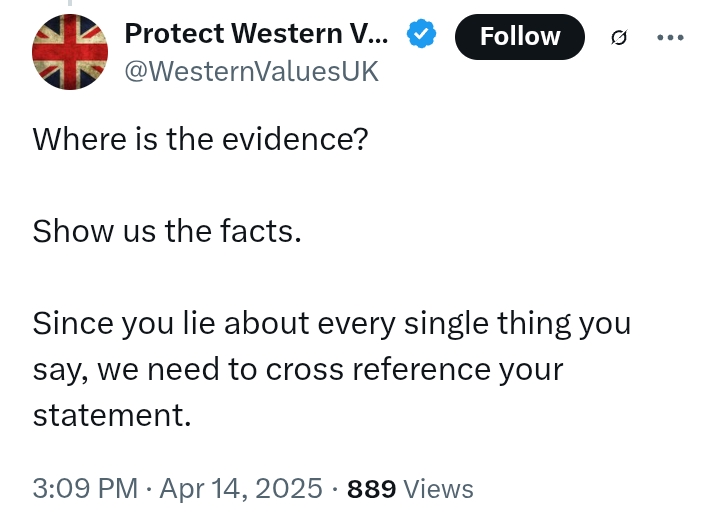The height and width of the screenshot is (517, 720).
Task: Click the Apr 14, 2025 date
Action: (241, 488)
